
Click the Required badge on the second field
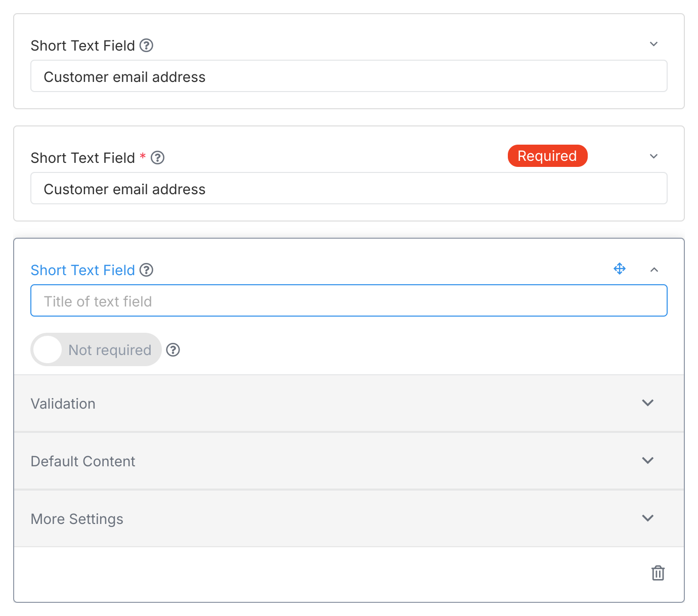[x=547, y=156]
